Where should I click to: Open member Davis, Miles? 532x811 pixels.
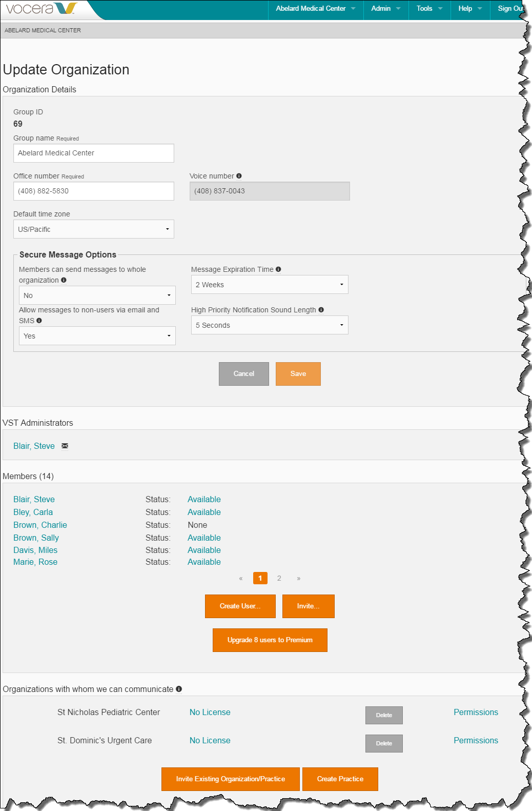(35, 550)
